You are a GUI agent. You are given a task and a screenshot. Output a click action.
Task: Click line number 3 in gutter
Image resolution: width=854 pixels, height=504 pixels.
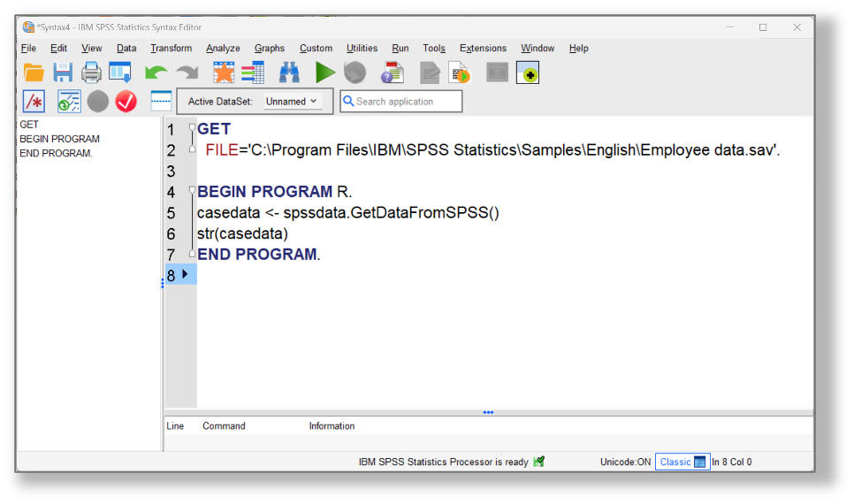171,171
